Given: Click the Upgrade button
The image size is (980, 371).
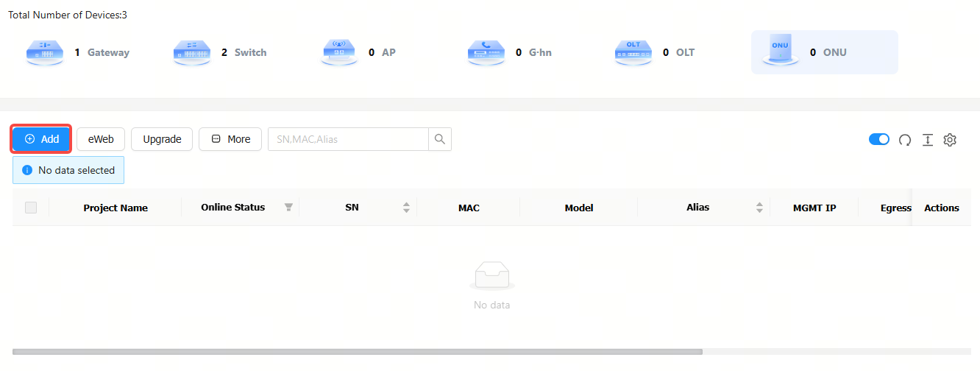Looking at the screenshot, I should (162, 139).
